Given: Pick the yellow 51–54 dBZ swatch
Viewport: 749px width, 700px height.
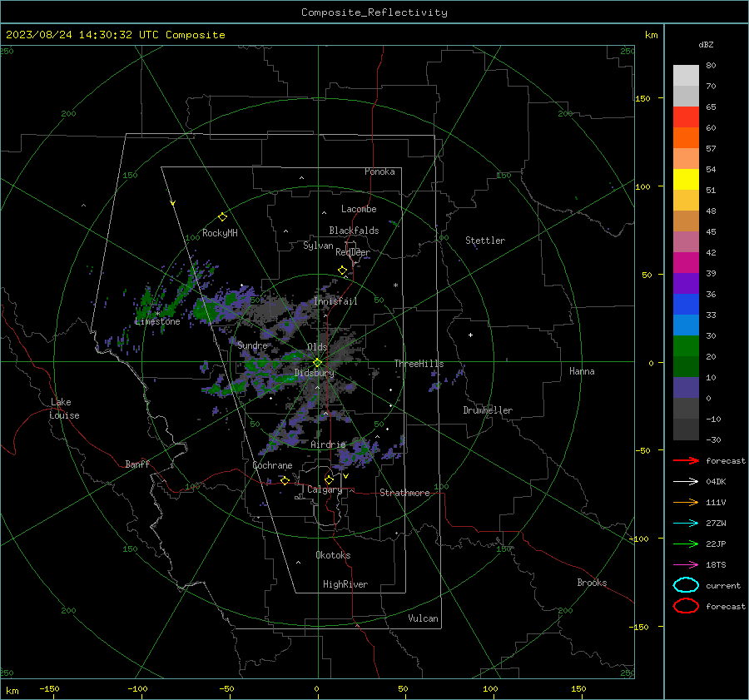Looking at the screenshot, I should [686, 180].
